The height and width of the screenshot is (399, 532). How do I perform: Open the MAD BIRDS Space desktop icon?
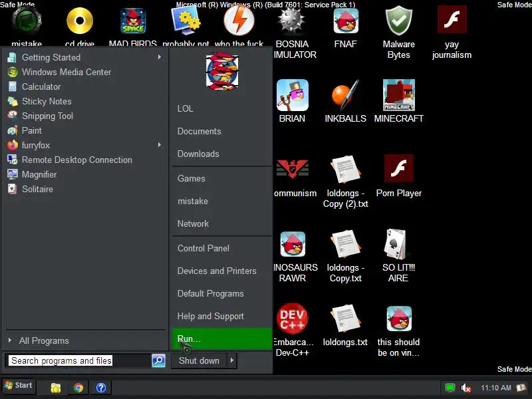tap(133, 21)
